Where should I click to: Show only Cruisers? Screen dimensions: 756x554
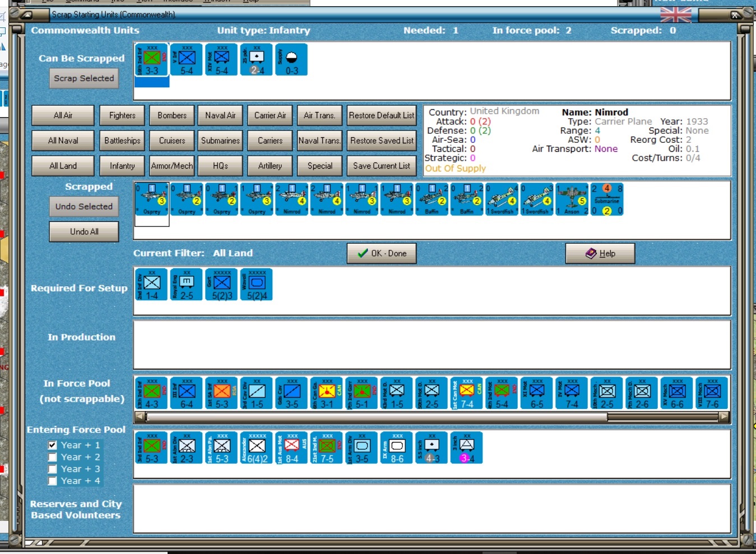172,141
